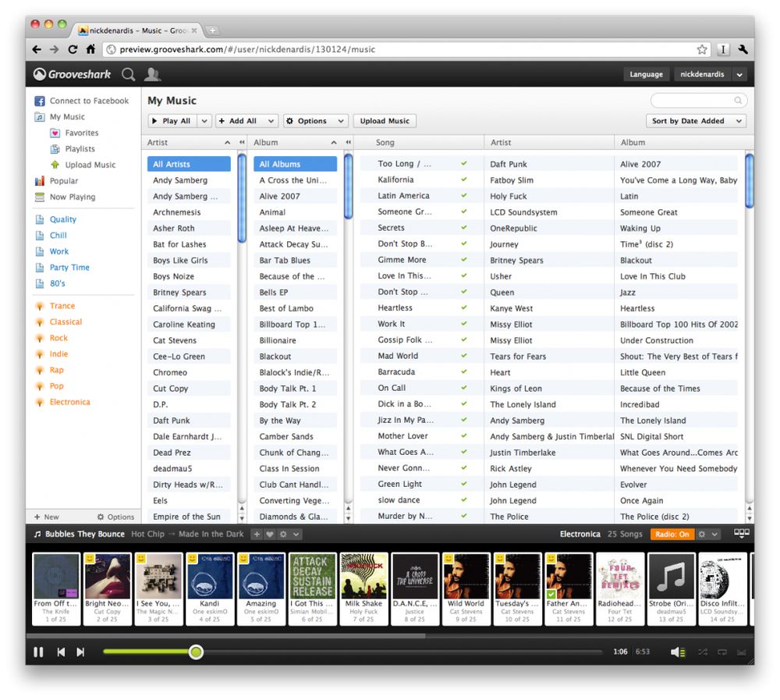
Task: Sort the Album column with the caret
Action: [x=334, y=143]
